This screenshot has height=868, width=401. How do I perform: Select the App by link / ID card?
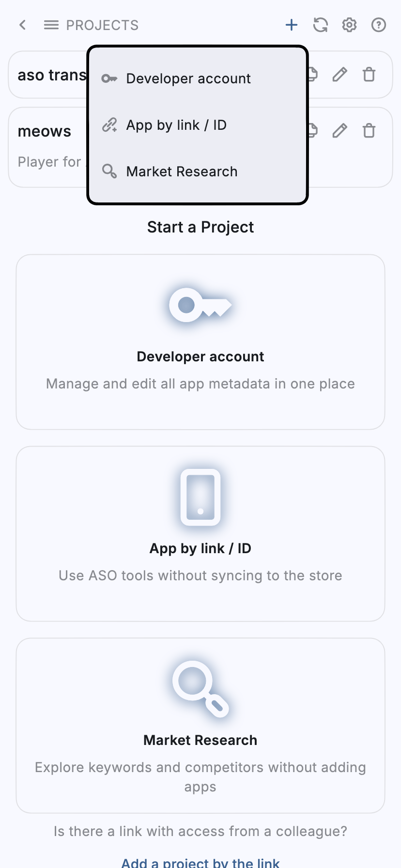200,533
